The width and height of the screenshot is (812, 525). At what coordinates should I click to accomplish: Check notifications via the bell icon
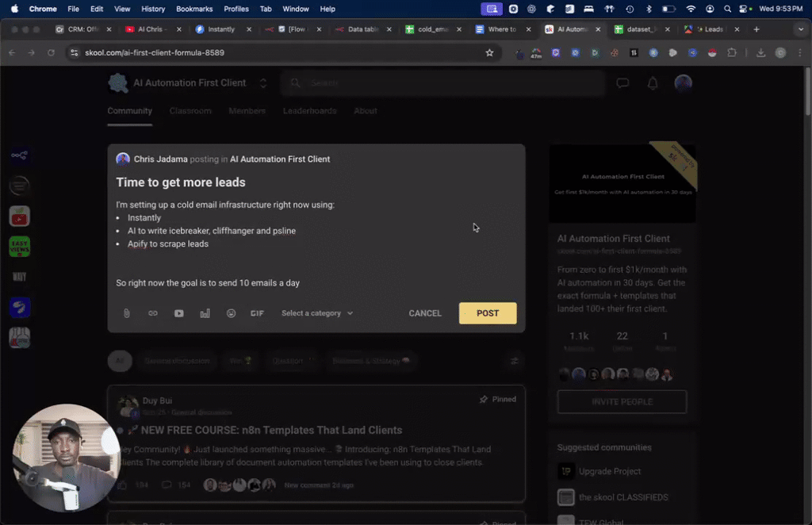pos(652,83)
